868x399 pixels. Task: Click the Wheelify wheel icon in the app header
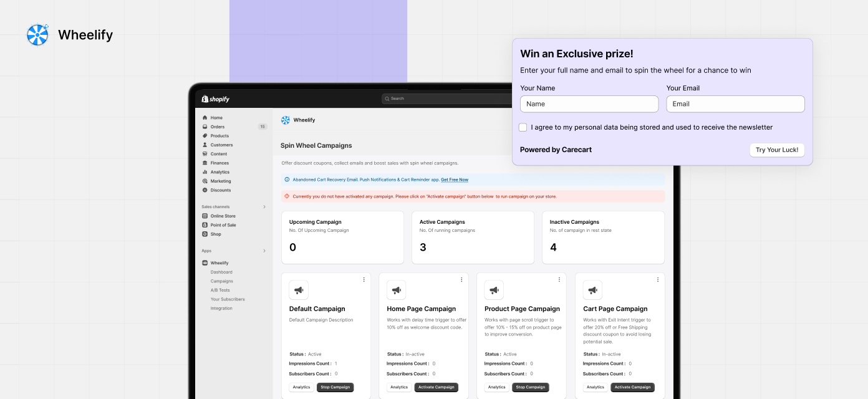(286, 120)
